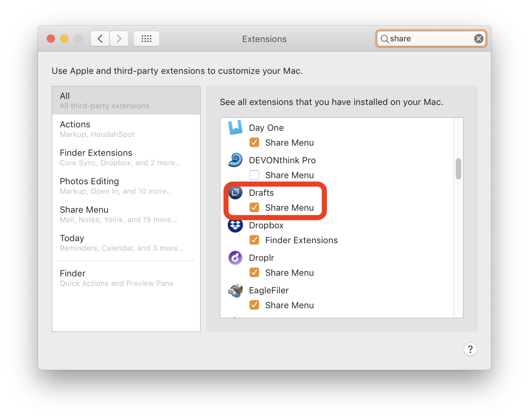Click the DEVONthink Pro shell icon
This screenshot has height=420, width=529.
pos(235,160)
